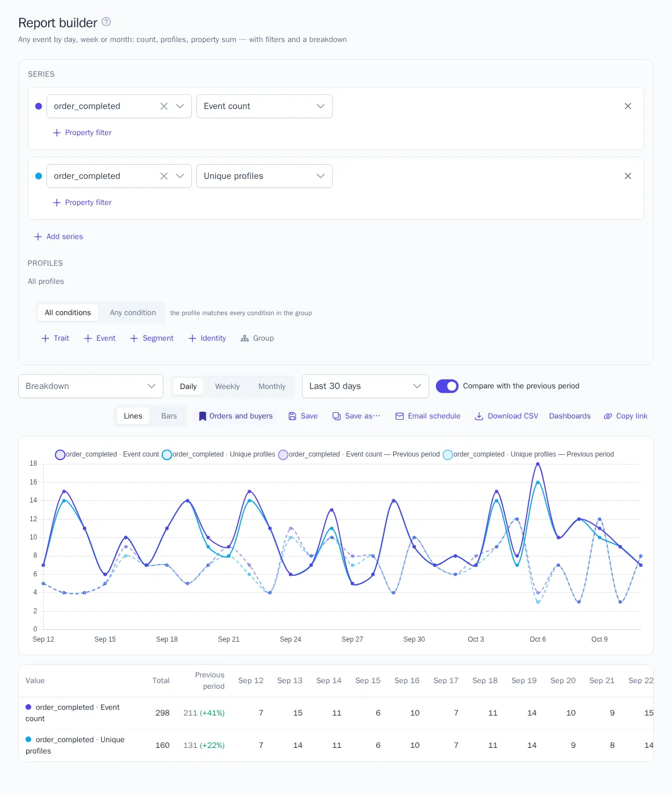The image size is (672, 795).
Task: Add Property filter to Unique profiles series
Action: 82,203
